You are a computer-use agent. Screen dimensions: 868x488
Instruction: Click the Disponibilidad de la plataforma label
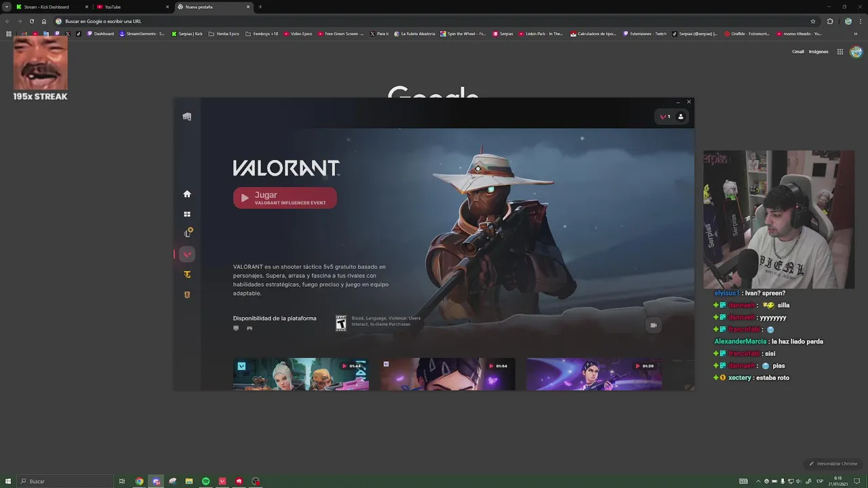coord(275,318)
